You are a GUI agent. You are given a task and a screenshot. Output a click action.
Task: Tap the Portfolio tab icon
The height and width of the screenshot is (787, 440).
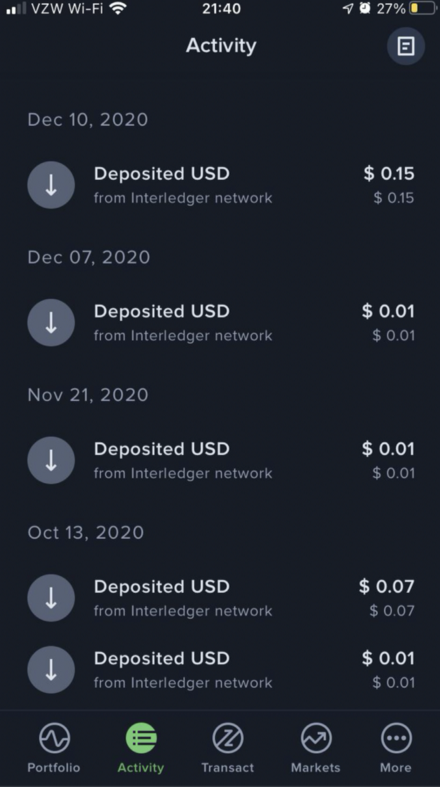[54, 738]
